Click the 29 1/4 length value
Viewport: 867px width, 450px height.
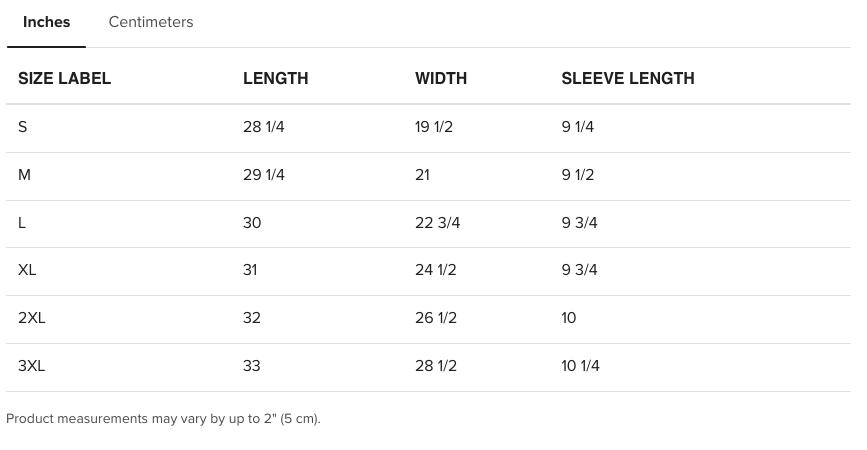[263, 175]
